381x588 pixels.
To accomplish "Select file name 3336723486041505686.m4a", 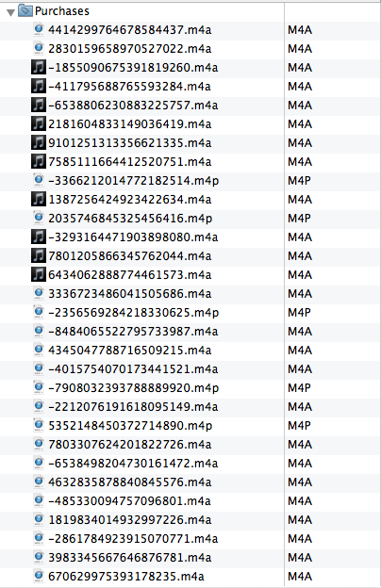I will coord(129,294).
